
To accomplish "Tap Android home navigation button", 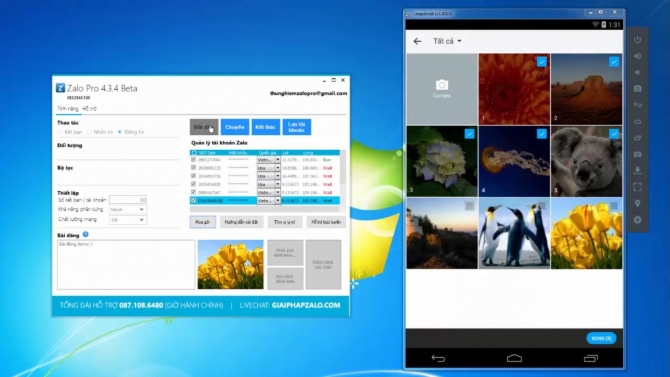I will tap(514, 358).
